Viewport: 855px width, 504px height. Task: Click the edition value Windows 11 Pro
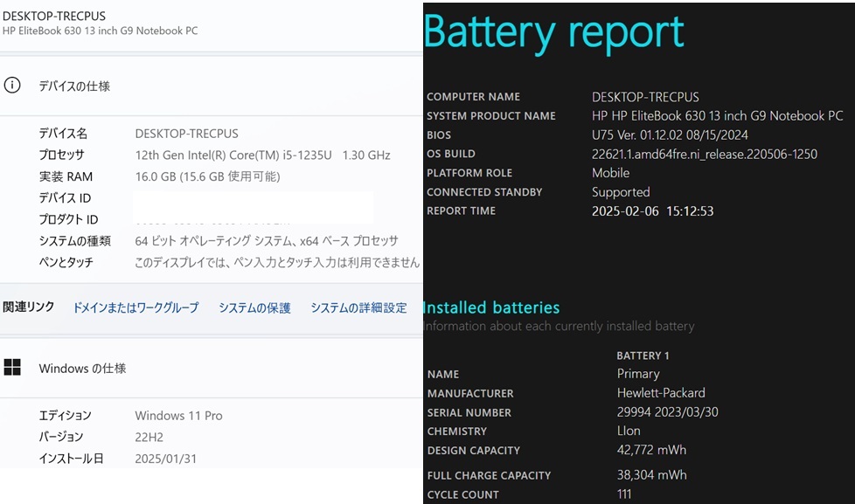coord(179,416)
